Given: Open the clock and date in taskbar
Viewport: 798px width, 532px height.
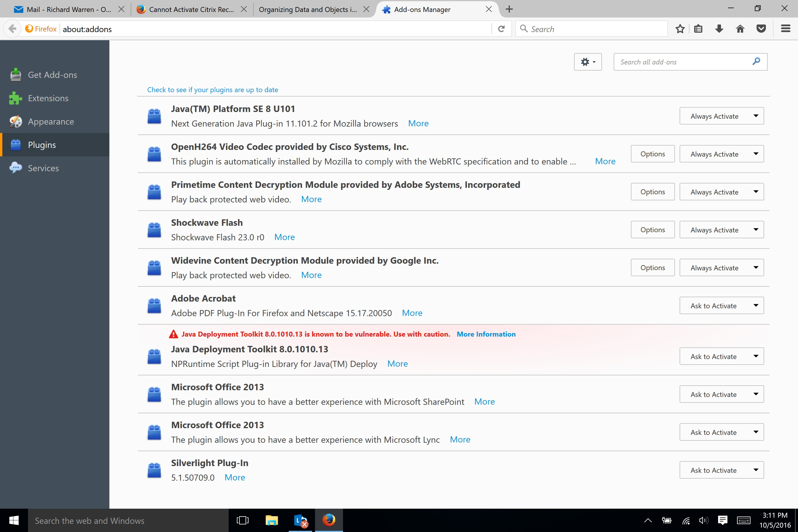Looking at the screenshot, I should [775, 520].
